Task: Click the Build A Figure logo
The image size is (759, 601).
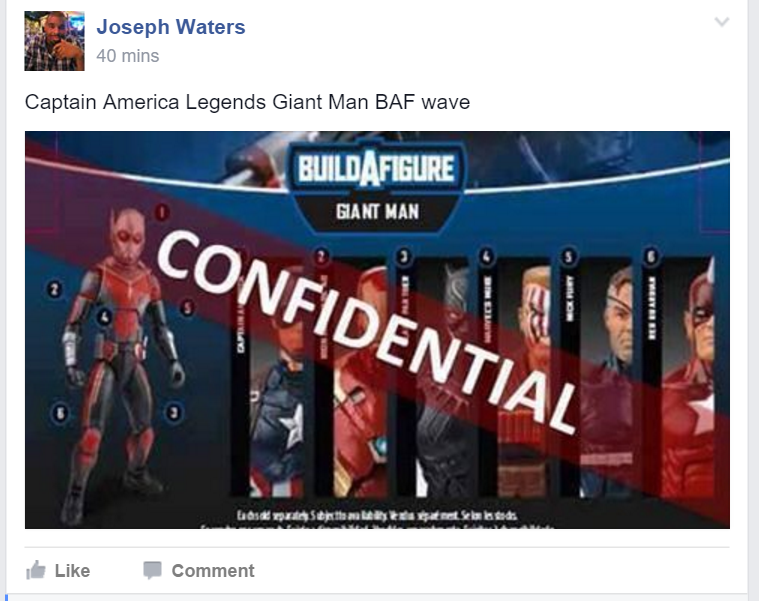Action: [377, 168]
